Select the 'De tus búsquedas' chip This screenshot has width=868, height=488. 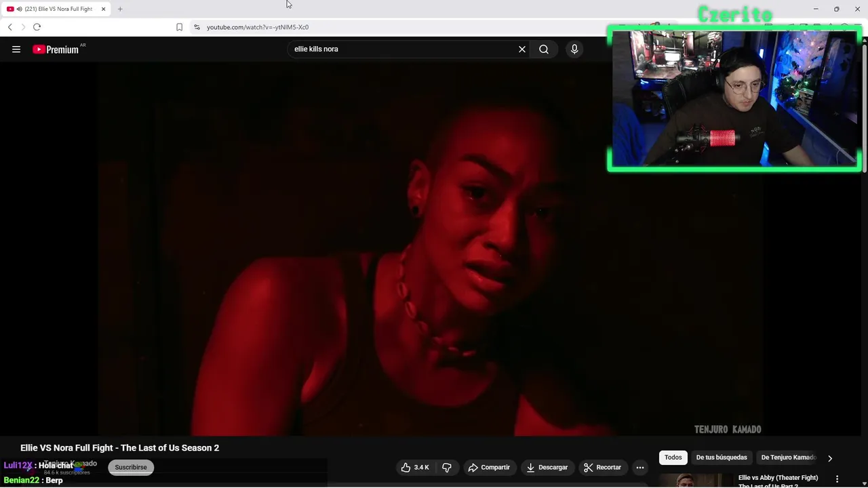722,457
